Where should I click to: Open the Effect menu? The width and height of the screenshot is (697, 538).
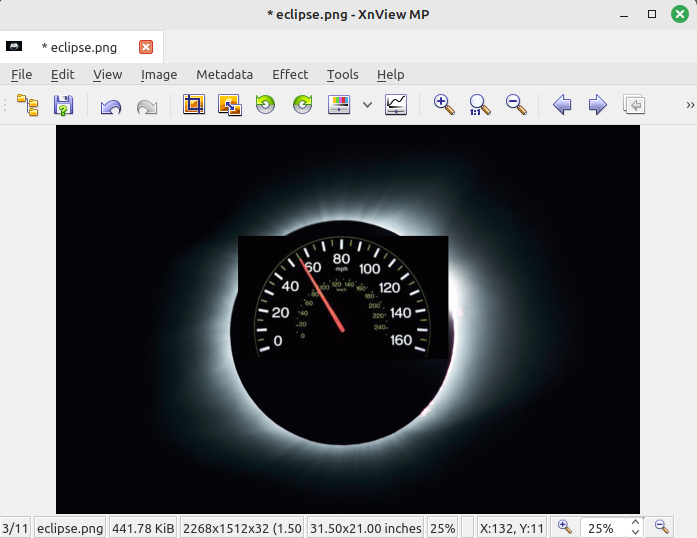pos(290,74)
